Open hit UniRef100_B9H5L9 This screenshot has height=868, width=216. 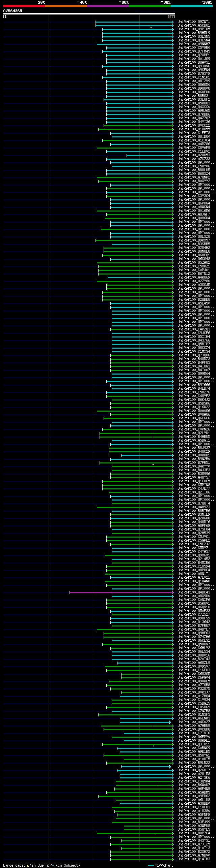point(194,33)
